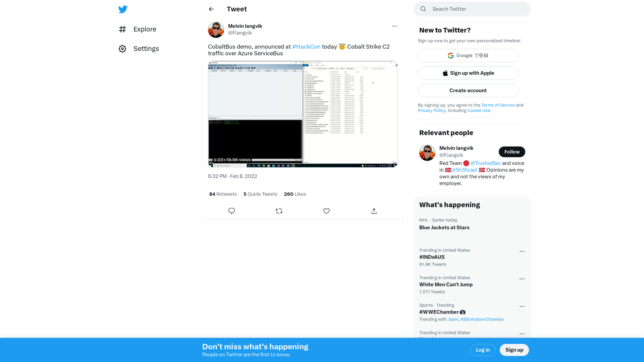Open Melvin langvik's avatar in the tweet
The width and height of the screenshot is (644, 362).
[x=216, y=30]
